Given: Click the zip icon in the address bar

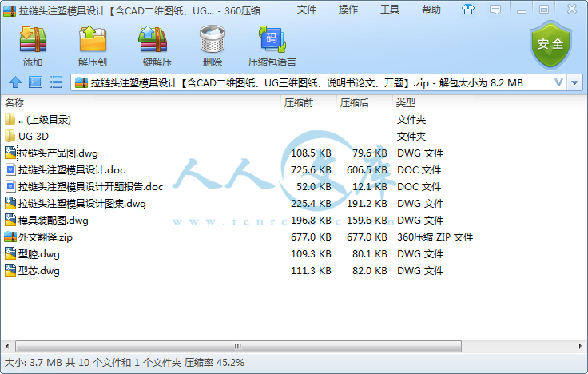Looking at the screenshot, I should pos(81,82).
